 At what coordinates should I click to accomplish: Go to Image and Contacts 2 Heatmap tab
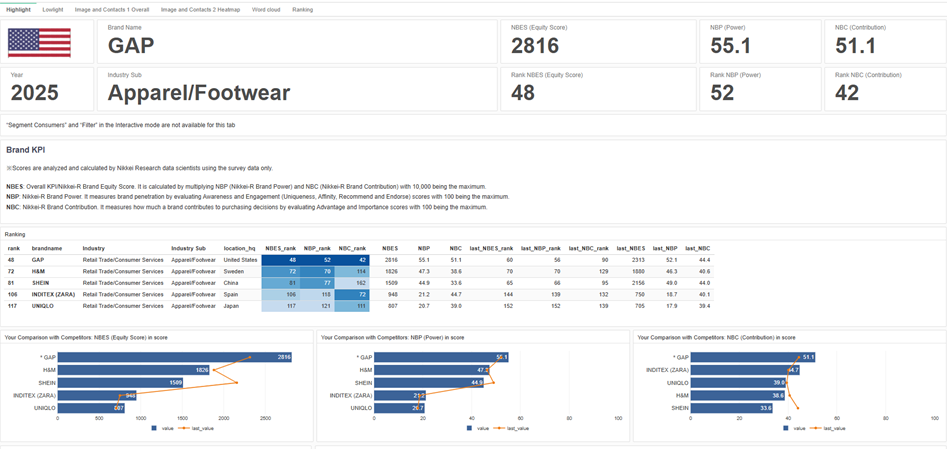click(x=200, y=9)
